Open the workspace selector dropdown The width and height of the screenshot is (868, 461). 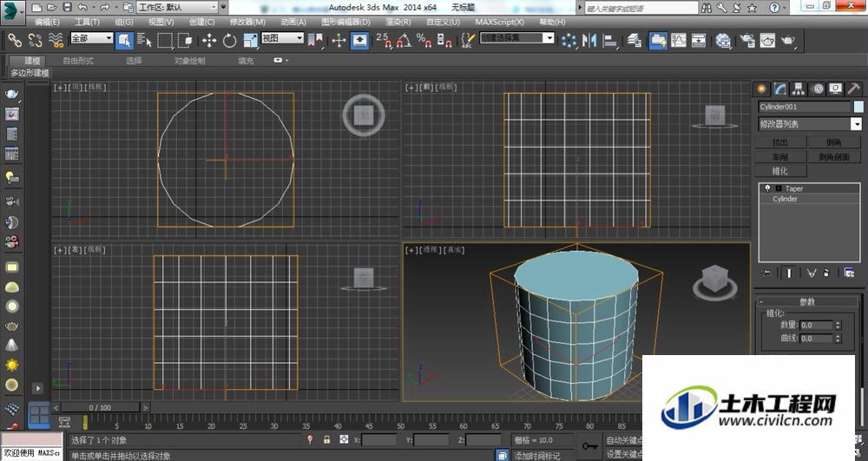pos(177,8)
